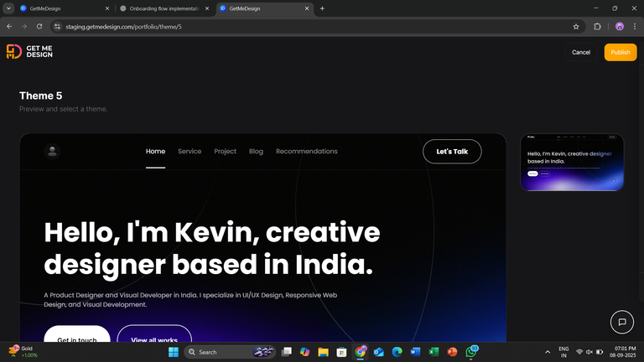Reload the current page
The width and height of the screenshot is (644, 362).
(39, 27)
